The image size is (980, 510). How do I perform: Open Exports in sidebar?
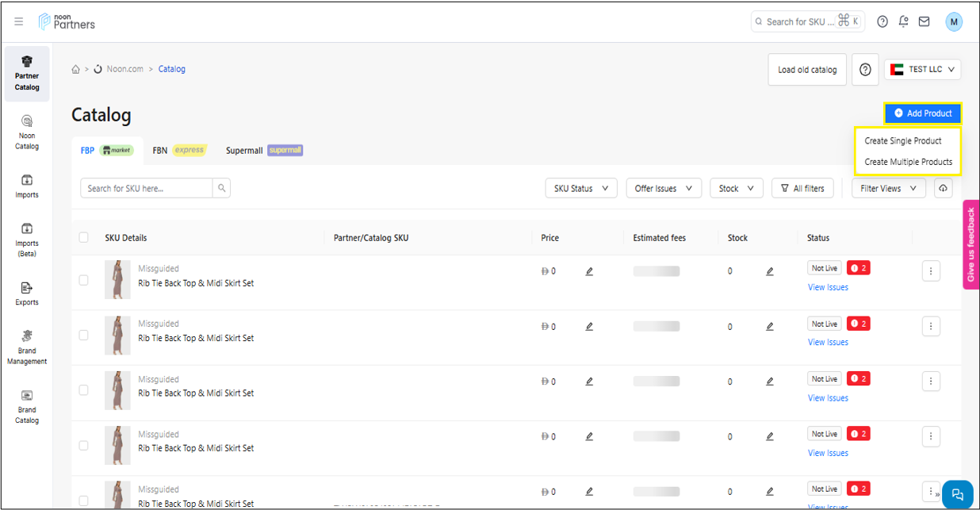click(27, 293)
